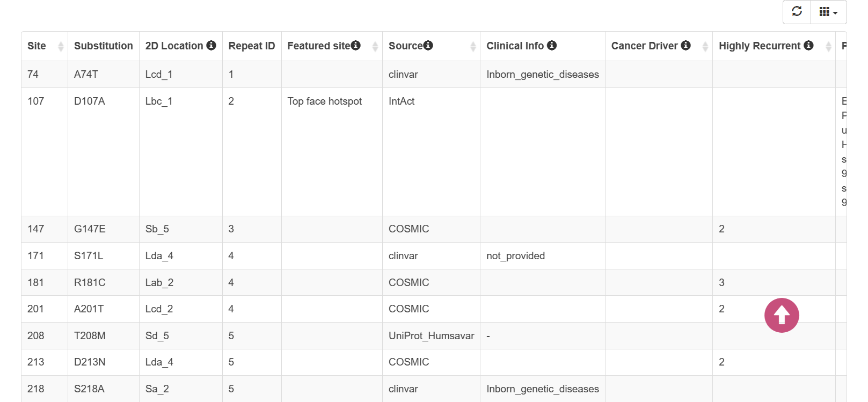Viewport: 868px width, 402px height.
Task: Select the Repeat ID column header
Action: pos(252,46)
